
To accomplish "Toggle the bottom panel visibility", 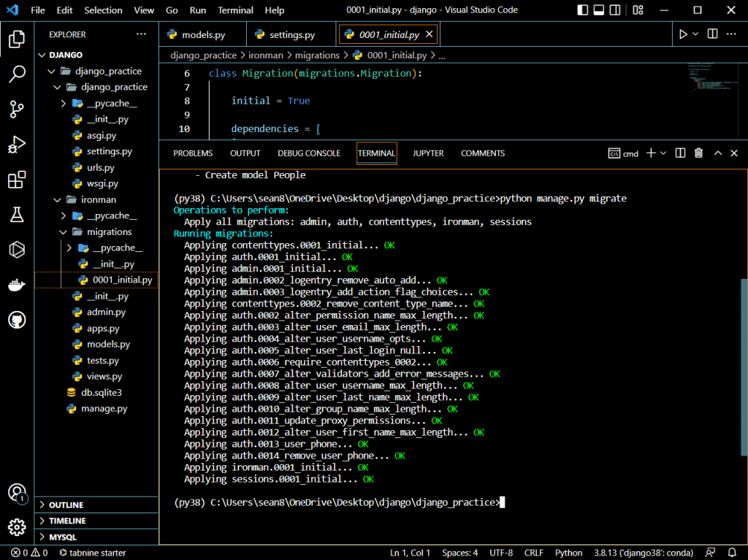I will 599,10.
